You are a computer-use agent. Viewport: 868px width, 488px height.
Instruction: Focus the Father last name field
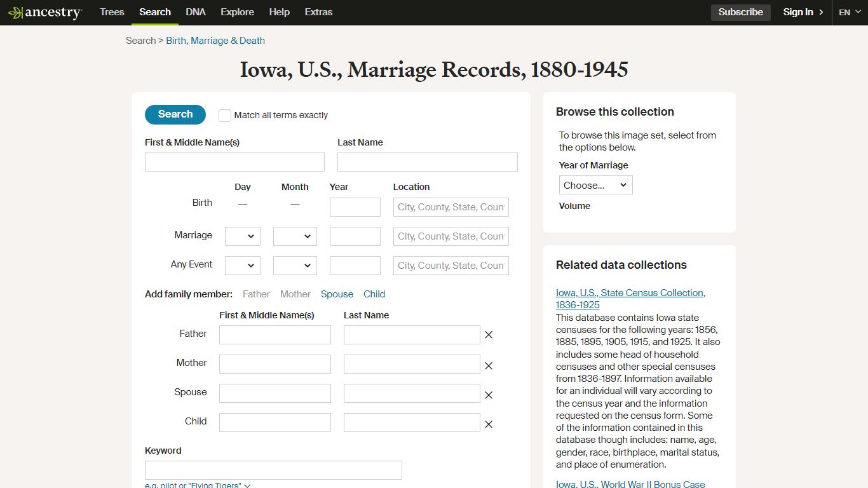coord(412,335)
